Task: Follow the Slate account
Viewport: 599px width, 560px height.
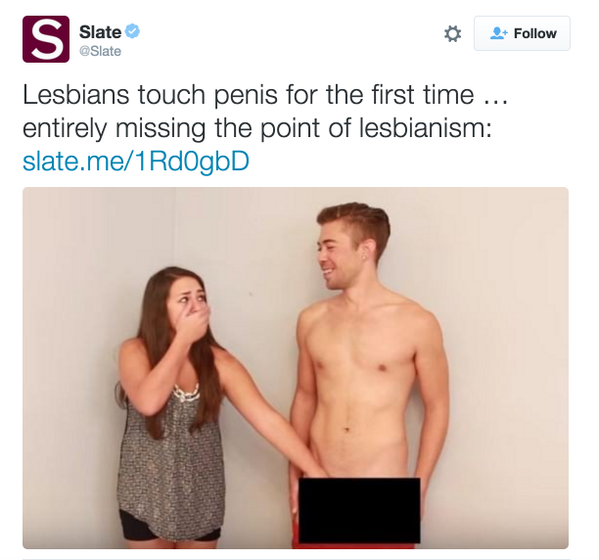Action: (x=522, y=33)
